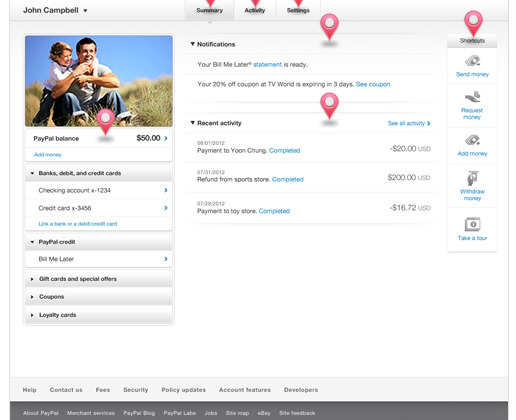Select the Credit card x-3456 row
Viewport: 516px width, 420px height.
[x=99, y=208]
